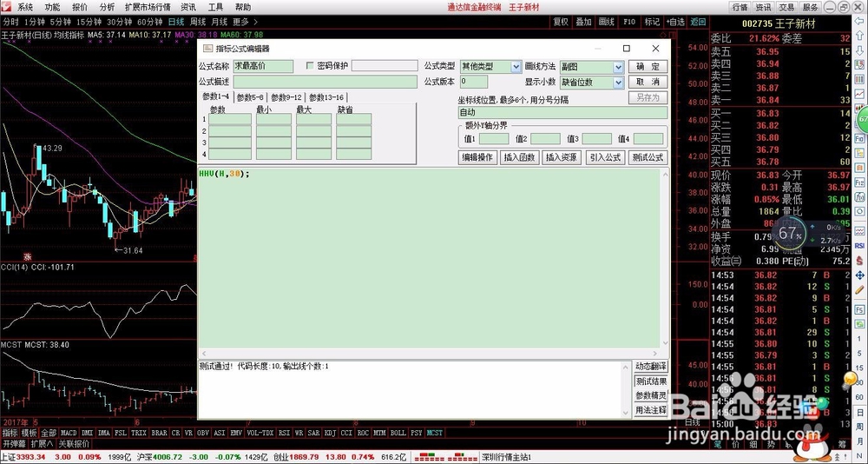Select the 周 weekly period sidebar button
This screenshot has height=464, width=868.
[x=859, y=427]
